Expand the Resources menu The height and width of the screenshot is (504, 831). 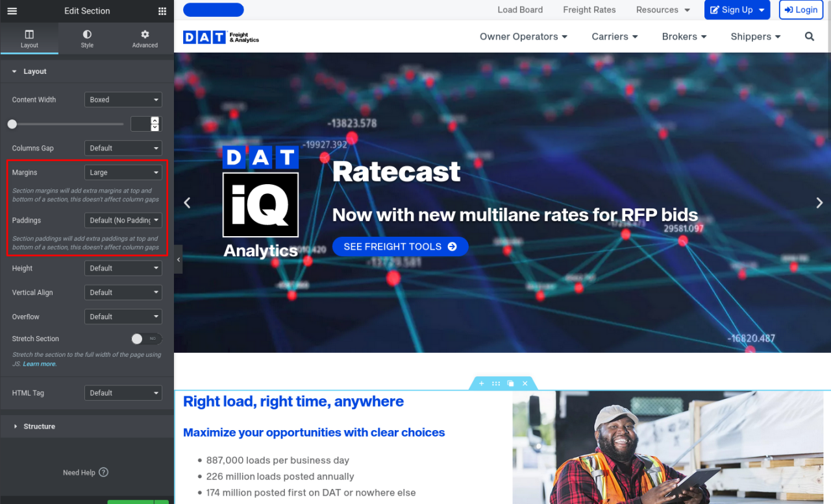[x=663, y=10]
